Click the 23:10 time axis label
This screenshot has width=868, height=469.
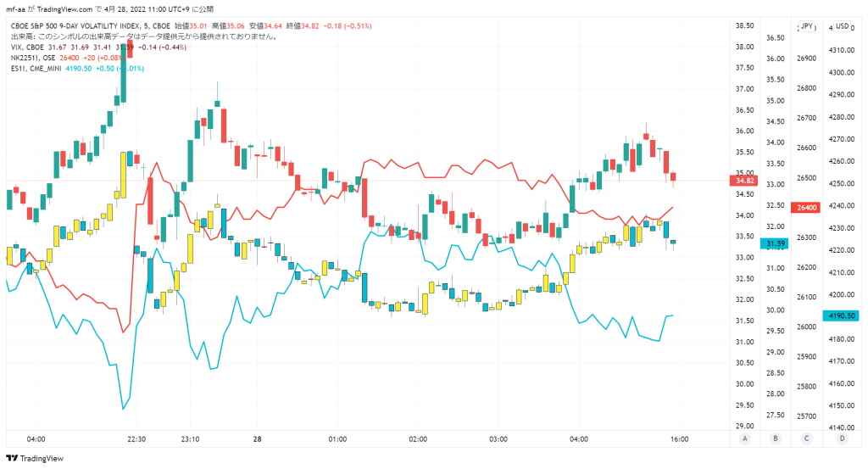click(x=190, y=439)
